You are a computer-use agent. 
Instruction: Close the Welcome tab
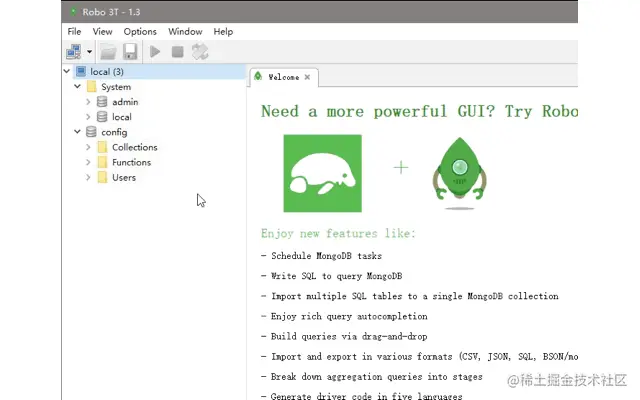point(307,77)
